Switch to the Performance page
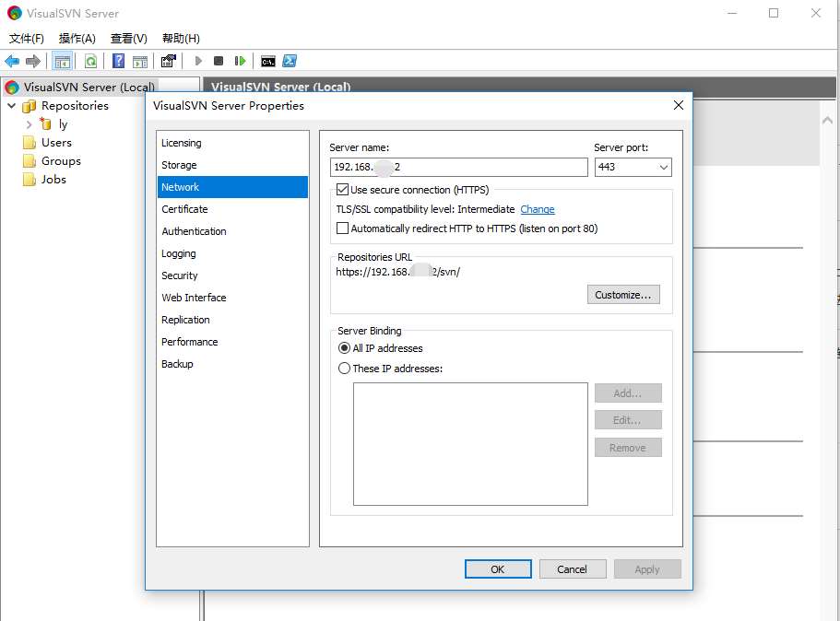The height and width of the screenshot is (621, 840). [232, 342]
